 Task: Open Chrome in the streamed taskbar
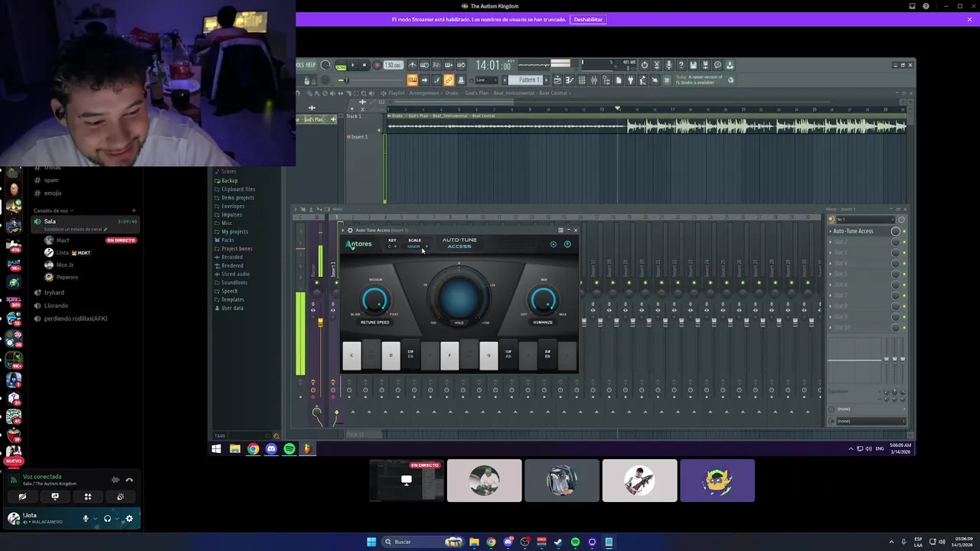click(253, 449)
